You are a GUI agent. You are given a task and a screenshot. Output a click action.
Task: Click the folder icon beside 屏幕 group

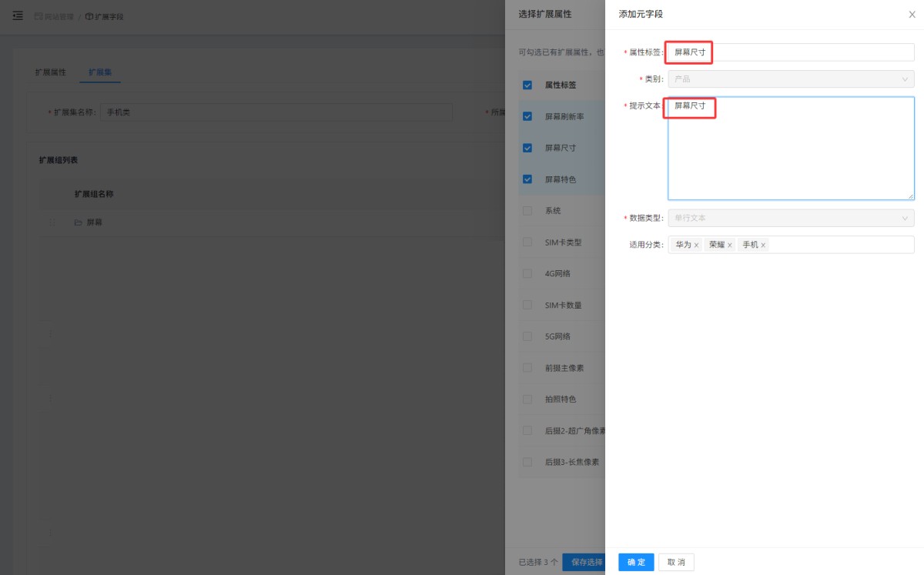[x=78, y=222]
